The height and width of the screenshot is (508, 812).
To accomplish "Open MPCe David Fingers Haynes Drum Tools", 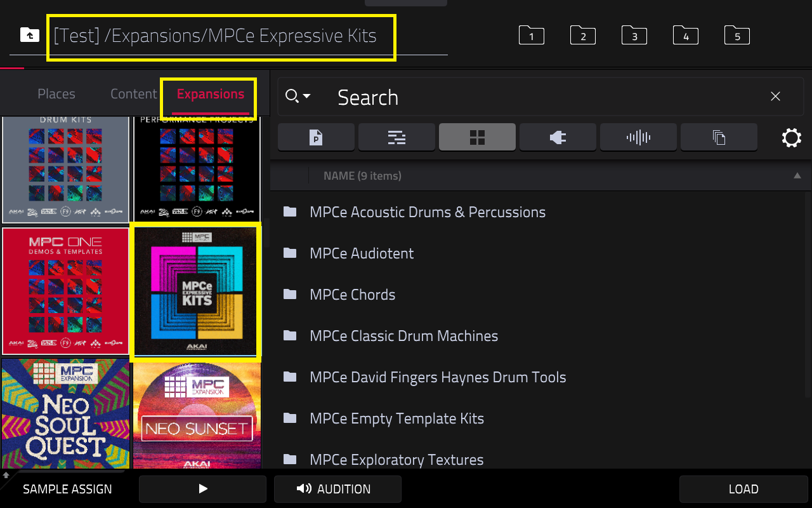I will [539, 377].
